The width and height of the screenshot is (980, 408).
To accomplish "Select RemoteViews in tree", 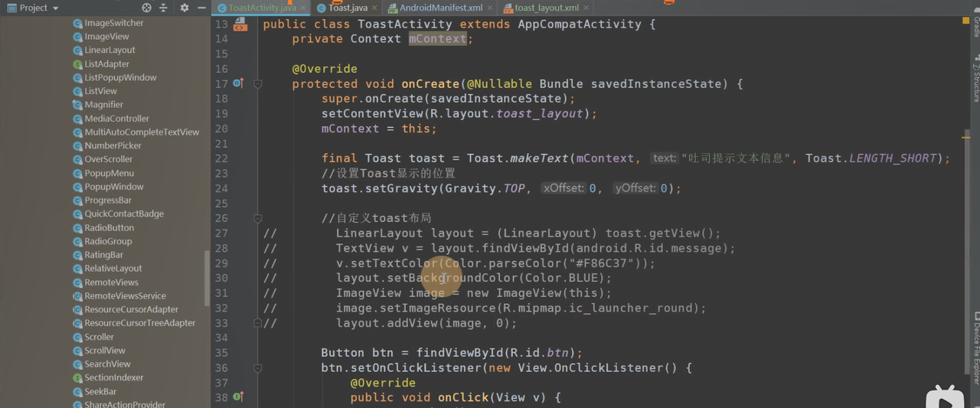I will click(x=111, y=282).
